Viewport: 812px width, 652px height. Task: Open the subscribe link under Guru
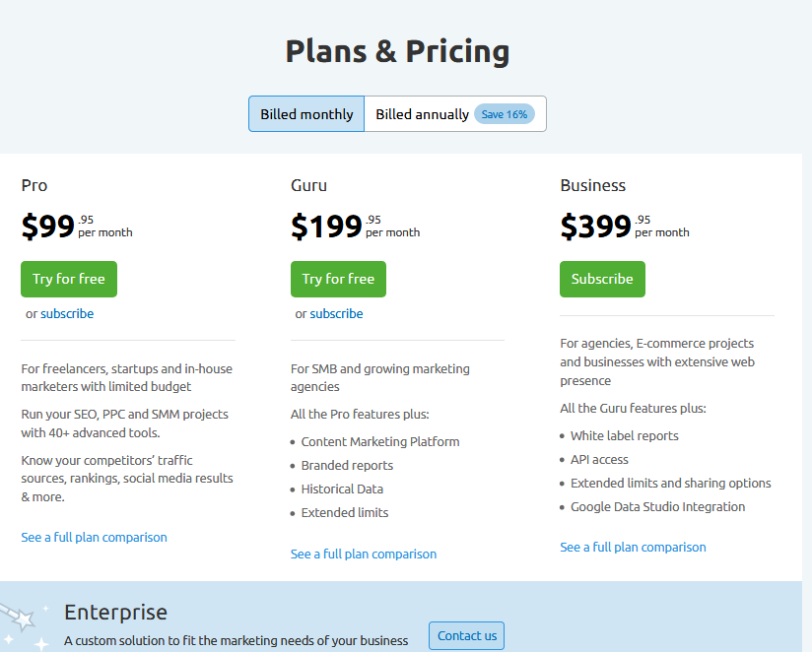[336, 314]
